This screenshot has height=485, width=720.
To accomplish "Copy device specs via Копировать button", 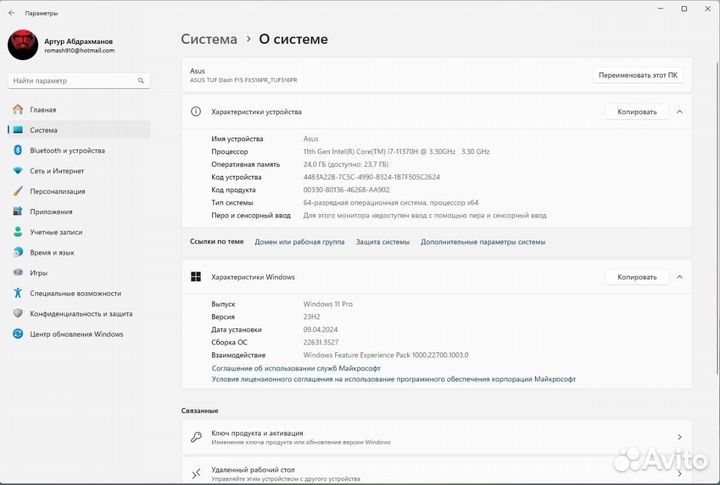I will pos(637,112).
